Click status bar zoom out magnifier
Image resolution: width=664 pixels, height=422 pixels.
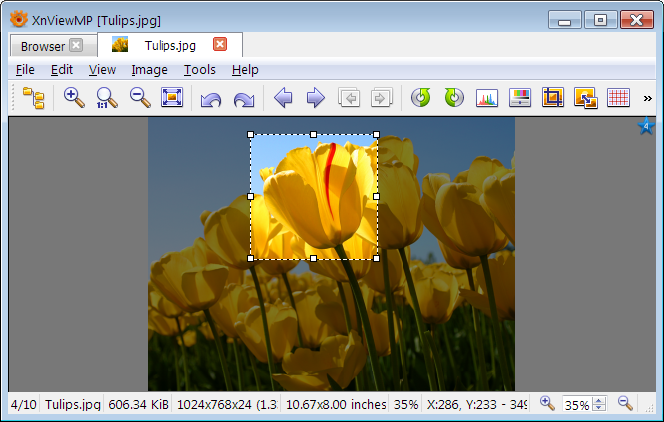click(625, 403)
